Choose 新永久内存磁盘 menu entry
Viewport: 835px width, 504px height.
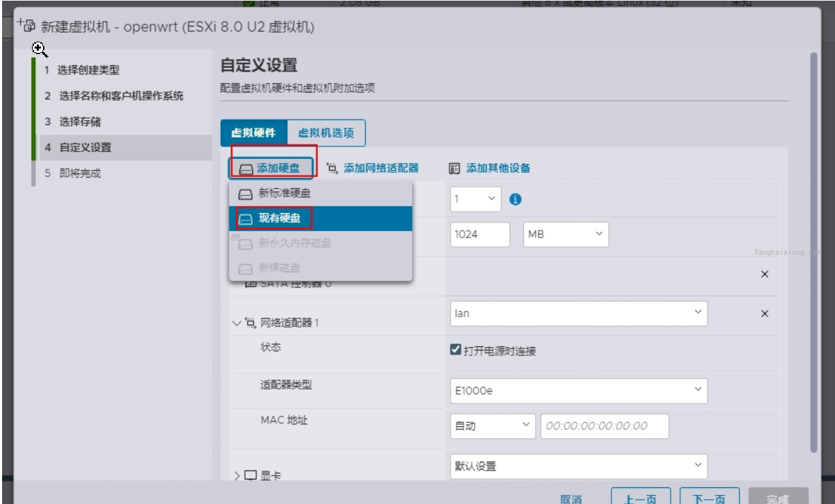(321, 243)
